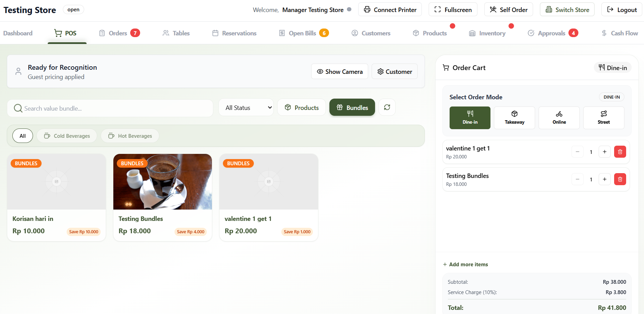Viewport: 644px width, 314px height.
Task: Enter Fullscreen mode
Action: 453,10
